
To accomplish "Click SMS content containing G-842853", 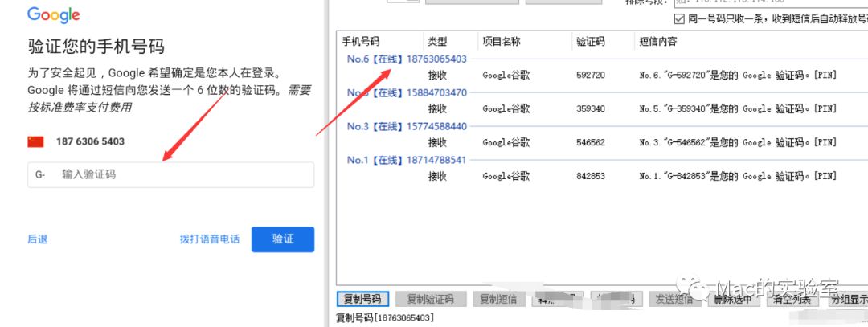I will click(738, 177).
